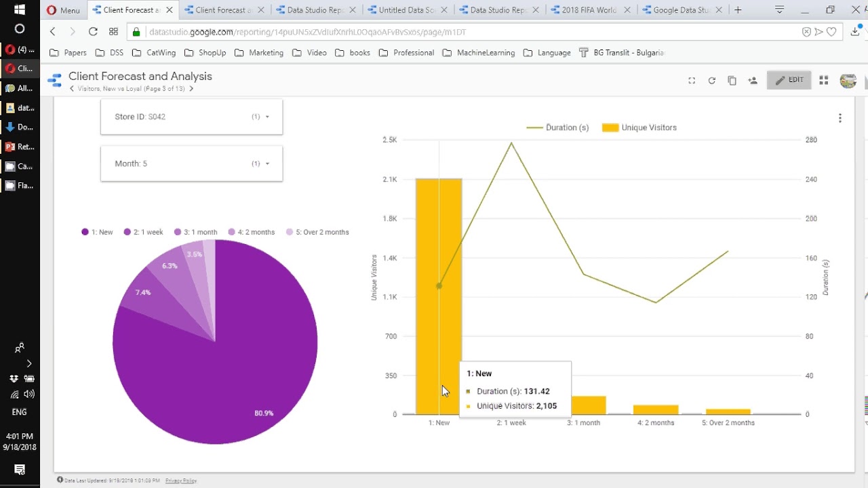Go back in browser history
The image size is (868, 488).
pos(53,32)
